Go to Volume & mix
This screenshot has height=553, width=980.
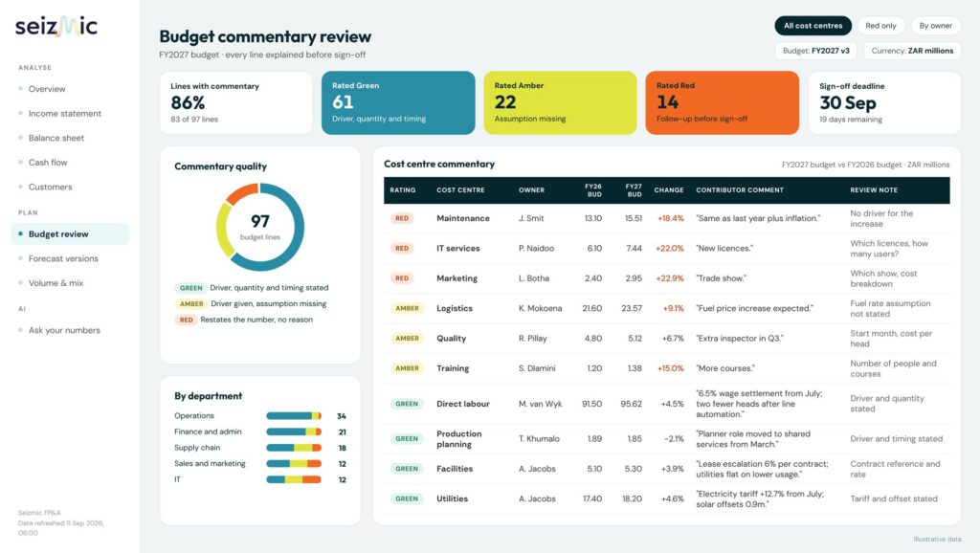coord(56,283)
